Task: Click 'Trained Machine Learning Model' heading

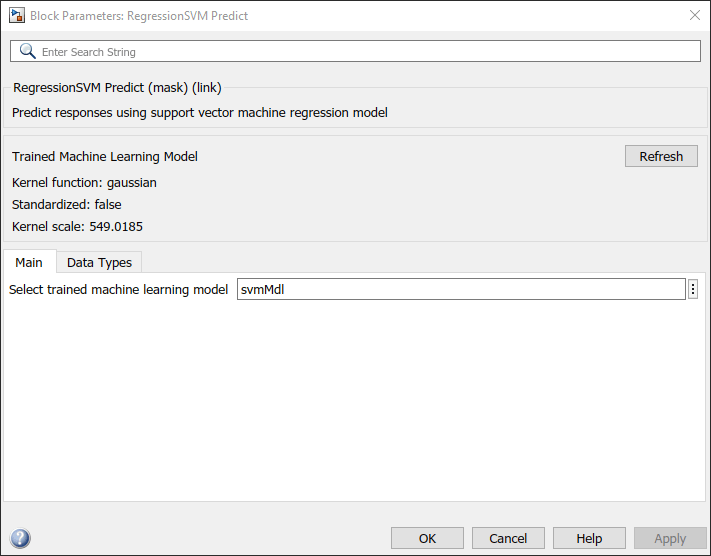Action: coord(105,157)
